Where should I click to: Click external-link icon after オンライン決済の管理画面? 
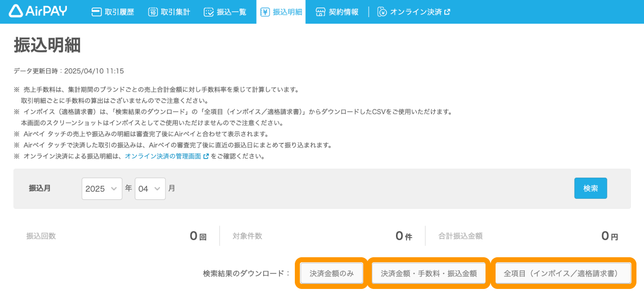pos(206,157)
